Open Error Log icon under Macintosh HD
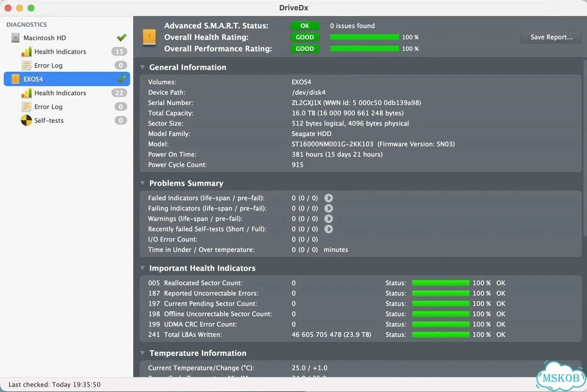Image resolution: width=587 pixels, height=392 pixels. tap(27, 66)
